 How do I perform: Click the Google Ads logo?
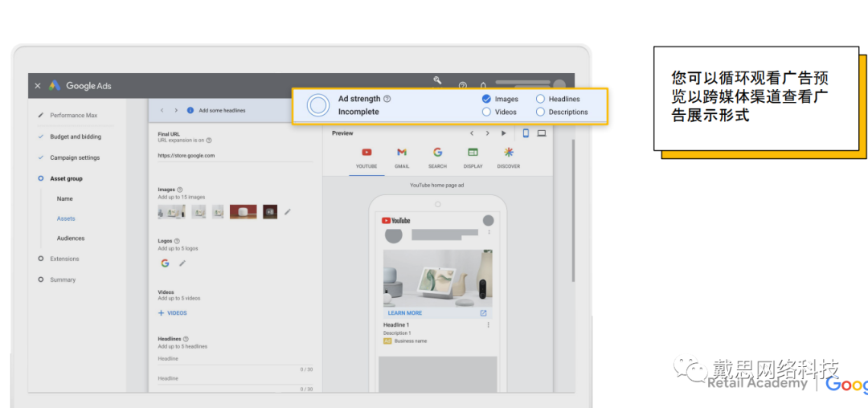pos(55,86)
